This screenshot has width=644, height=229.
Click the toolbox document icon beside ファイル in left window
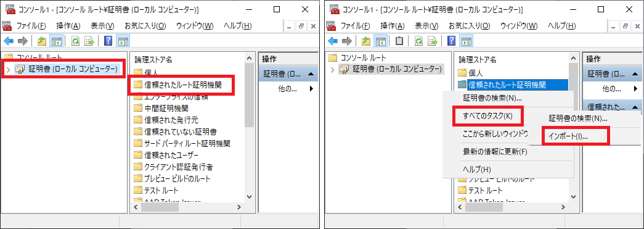click(7, 26)
